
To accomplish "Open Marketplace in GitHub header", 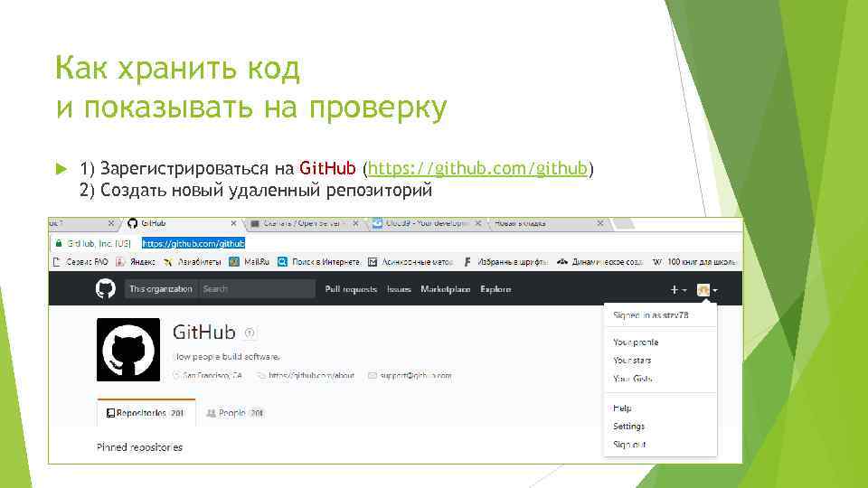I will pyautogui.click(x=445, y=289).
